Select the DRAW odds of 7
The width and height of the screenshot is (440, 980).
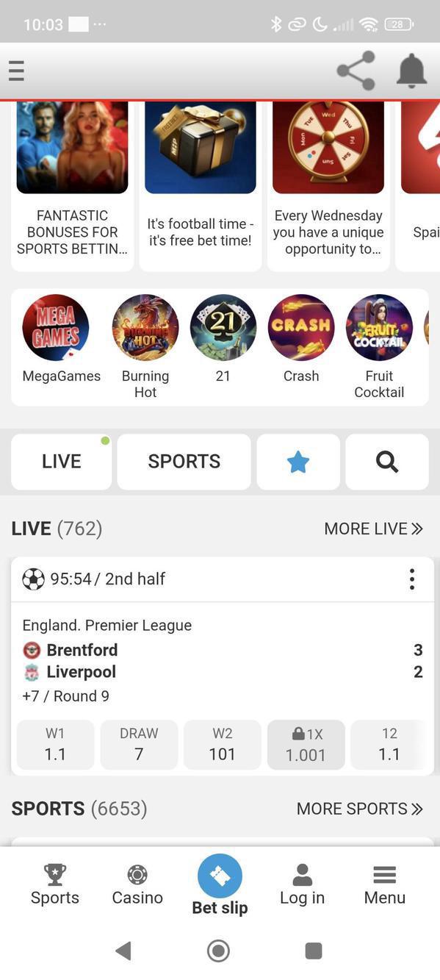(x=138, y=744)
